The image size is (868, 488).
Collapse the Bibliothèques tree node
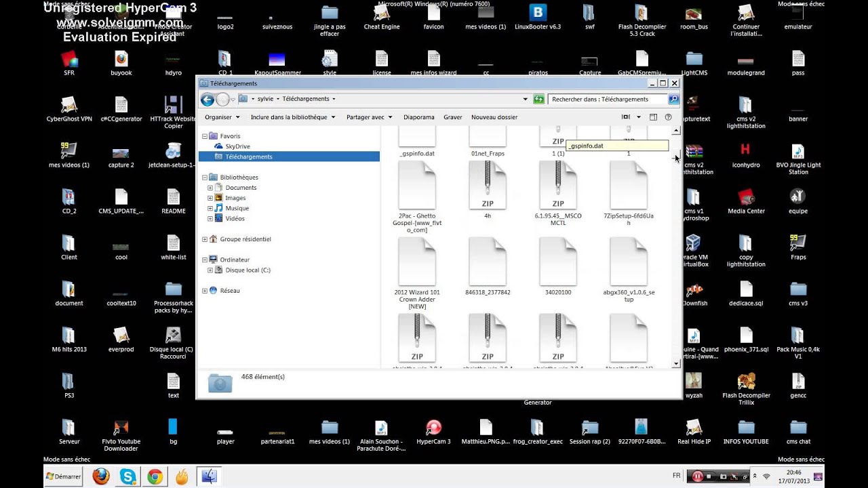(205, 178)
